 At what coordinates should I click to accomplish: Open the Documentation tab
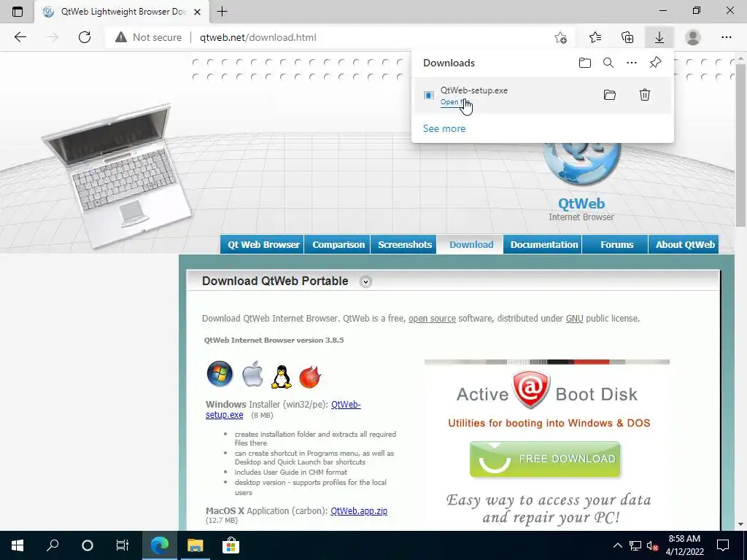tap(544, 244)
